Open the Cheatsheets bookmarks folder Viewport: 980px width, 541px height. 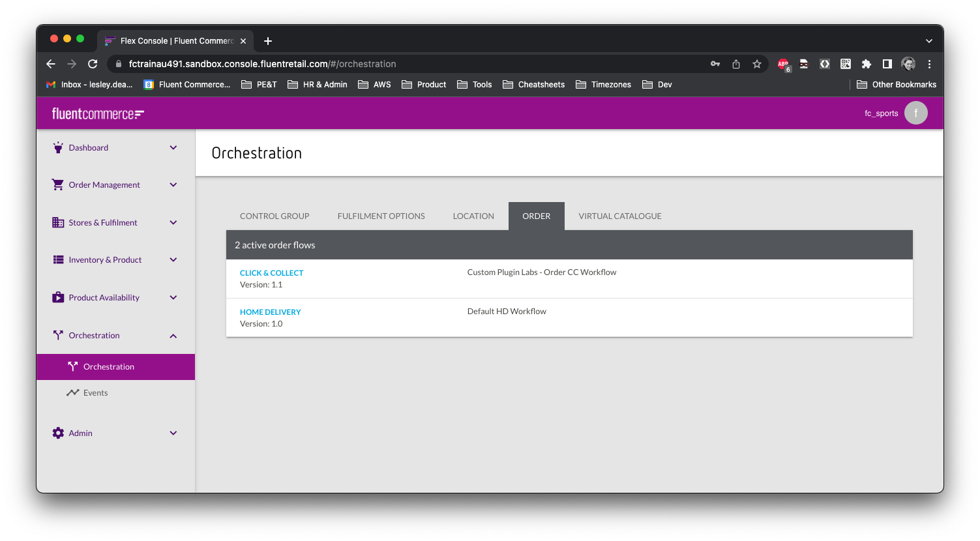pos(534,84)
